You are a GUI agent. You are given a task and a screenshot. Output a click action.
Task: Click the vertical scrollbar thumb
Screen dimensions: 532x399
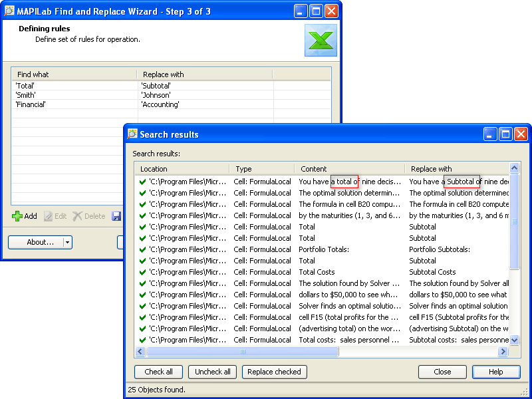[514, 221]
